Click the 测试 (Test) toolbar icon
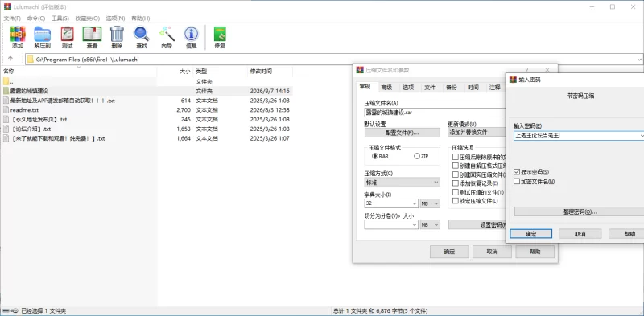The width and height of the screenshot is (644, 316). 67,37
